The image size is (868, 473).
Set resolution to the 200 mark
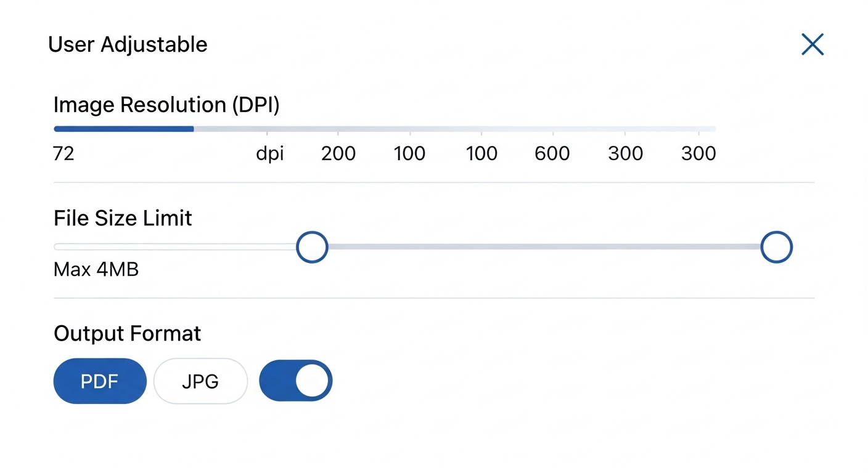pyautogui.click(x=338, y=153)
